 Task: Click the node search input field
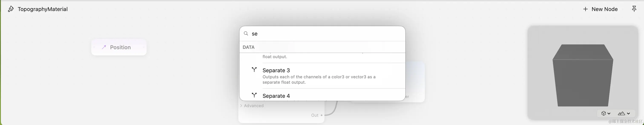pos(325,33)
